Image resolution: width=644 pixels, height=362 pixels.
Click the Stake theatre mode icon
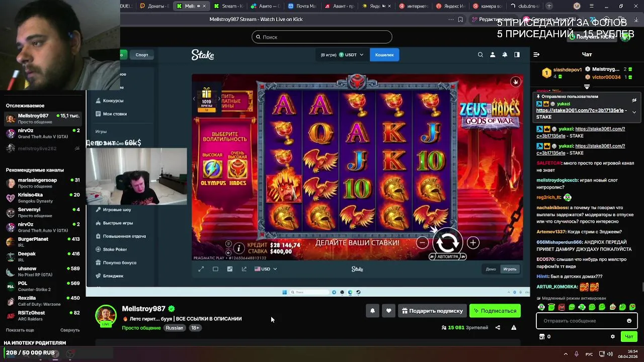coord(215,269)
